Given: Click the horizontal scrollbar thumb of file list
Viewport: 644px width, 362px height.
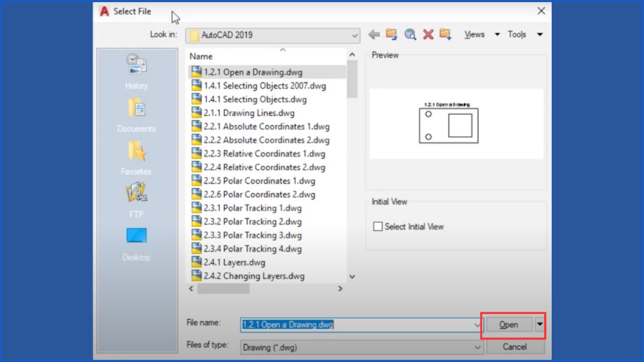Looking at the screenshot, I should [x=223, y=288].
